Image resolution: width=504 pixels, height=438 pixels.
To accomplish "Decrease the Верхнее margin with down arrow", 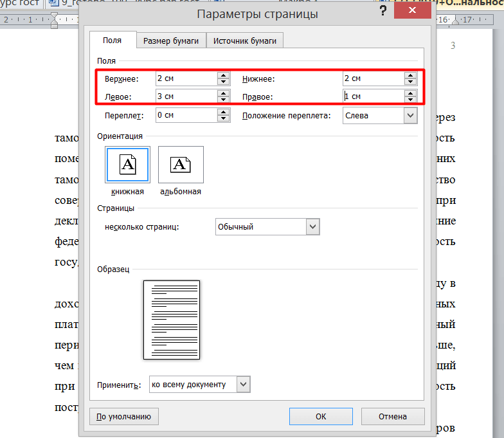I will (x=224, y=82).
